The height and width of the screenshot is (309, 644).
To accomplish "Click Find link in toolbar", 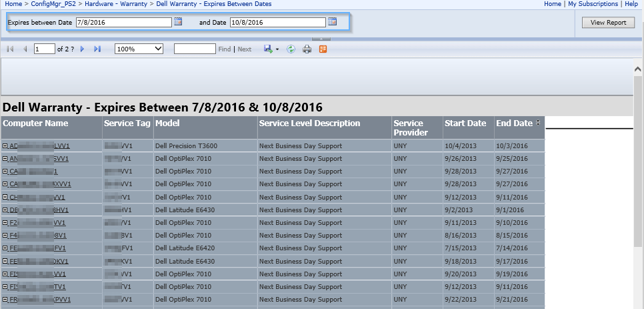I will [x=225, y=49].
